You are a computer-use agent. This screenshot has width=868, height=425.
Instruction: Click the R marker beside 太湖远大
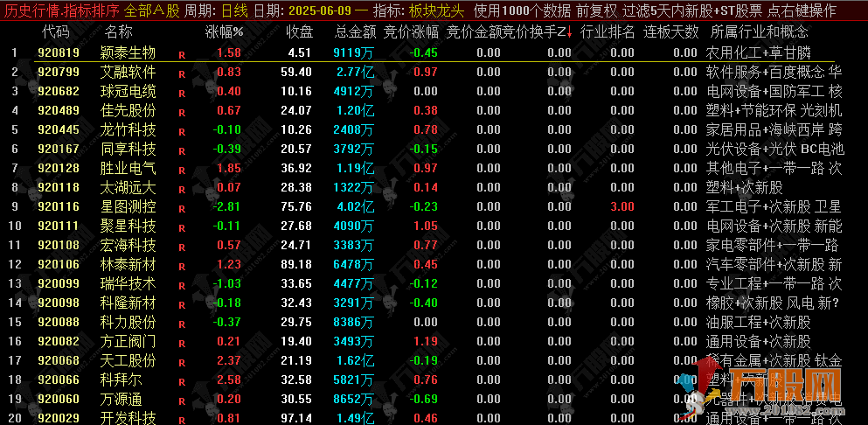coord(182,190)
